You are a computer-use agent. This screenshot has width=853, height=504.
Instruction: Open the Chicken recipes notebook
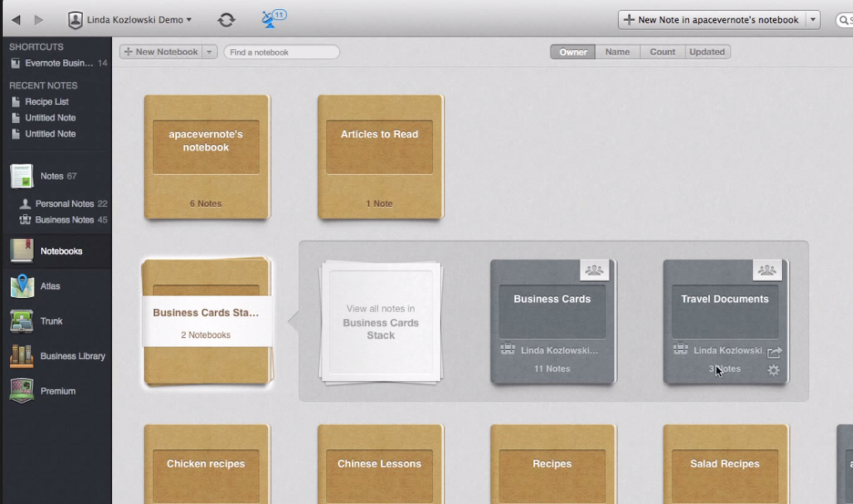(207, 464)
